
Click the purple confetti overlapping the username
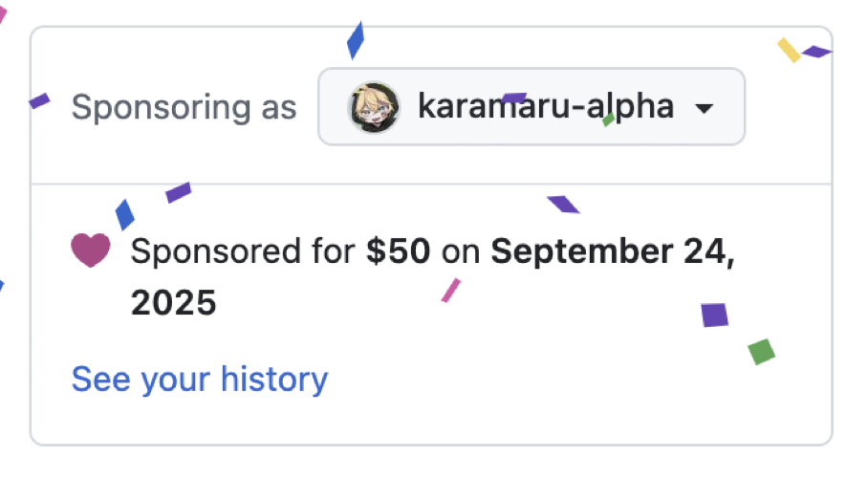[x=514, y=98]
